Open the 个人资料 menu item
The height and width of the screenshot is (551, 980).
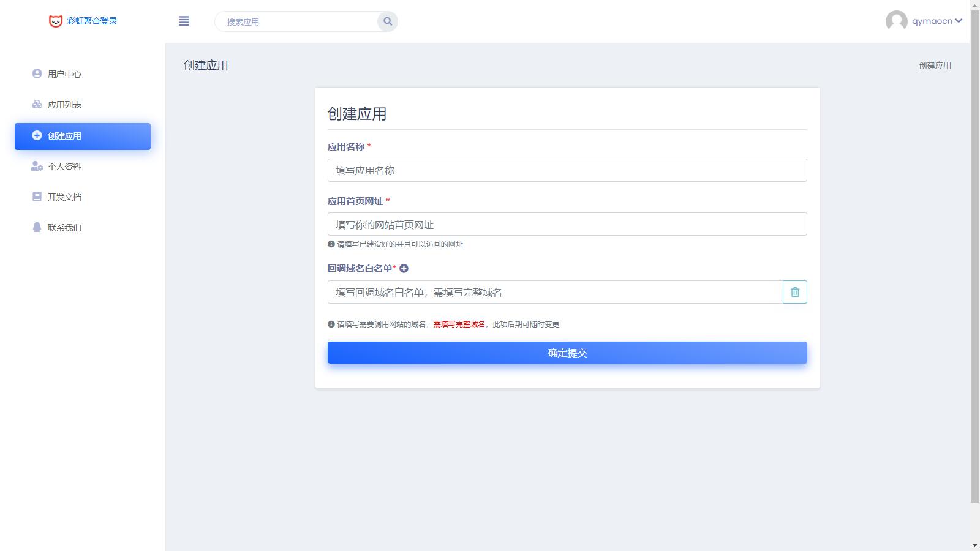[64, 167]
